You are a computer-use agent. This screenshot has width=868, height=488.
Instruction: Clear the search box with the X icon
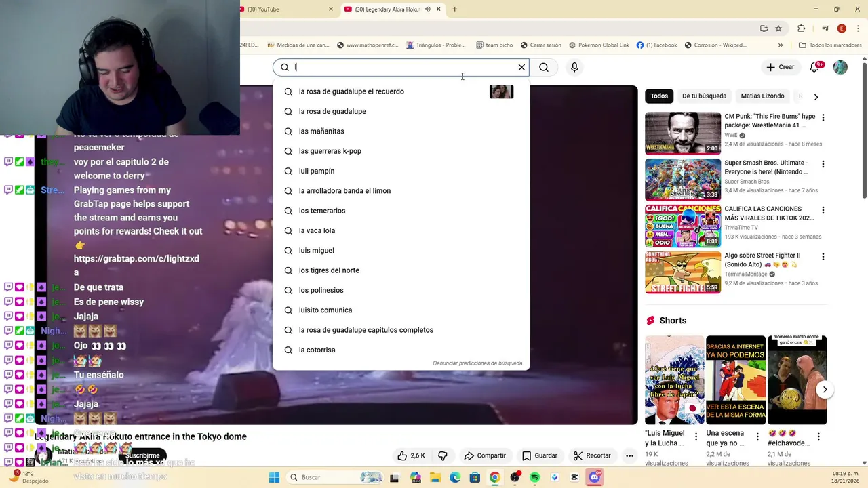521,67
